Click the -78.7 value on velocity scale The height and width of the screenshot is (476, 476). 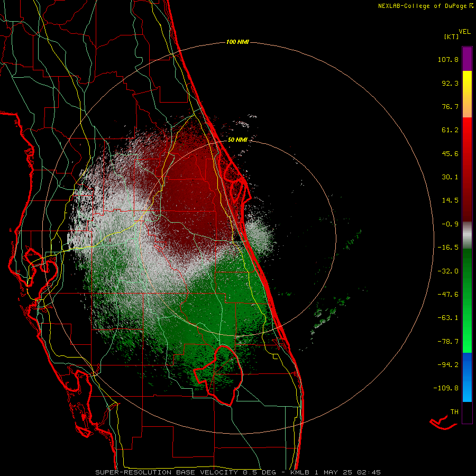[x=448, y=342]
